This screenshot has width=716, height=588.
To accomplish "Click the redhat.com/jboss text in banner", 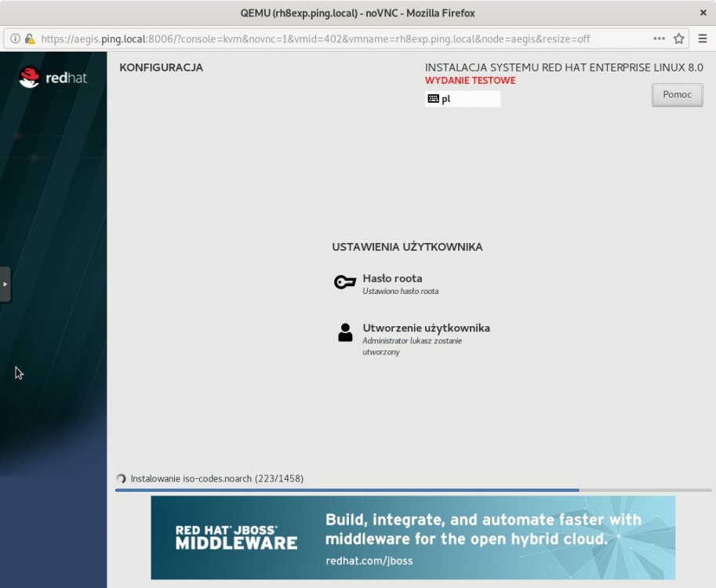I will (369, 561).
